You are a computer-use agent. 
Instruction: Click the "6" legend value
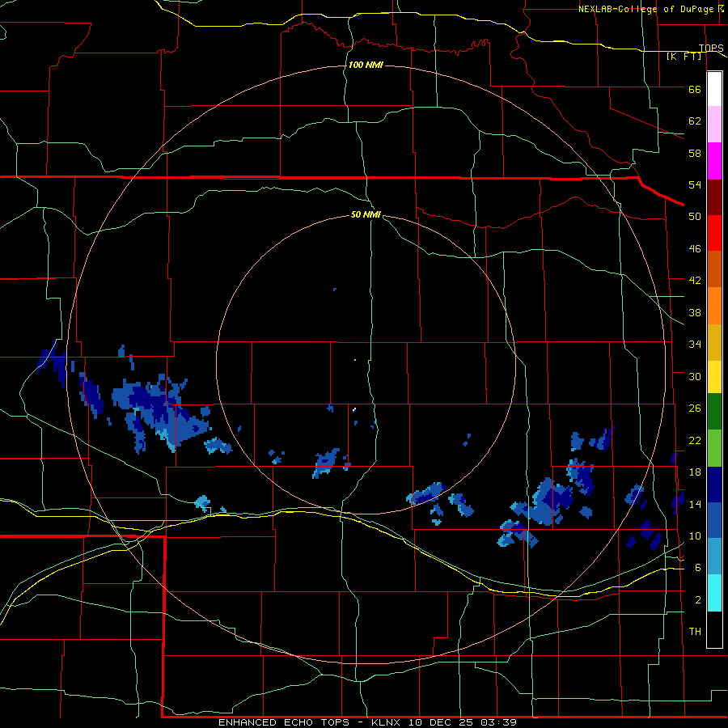tap(698, 568)
